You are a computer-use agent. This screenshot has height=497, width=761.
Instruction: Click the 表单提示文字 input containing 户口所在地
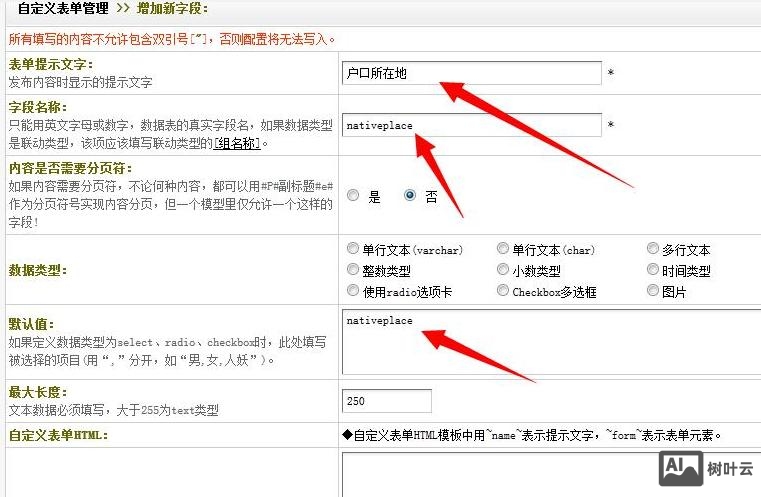[472, 73]
